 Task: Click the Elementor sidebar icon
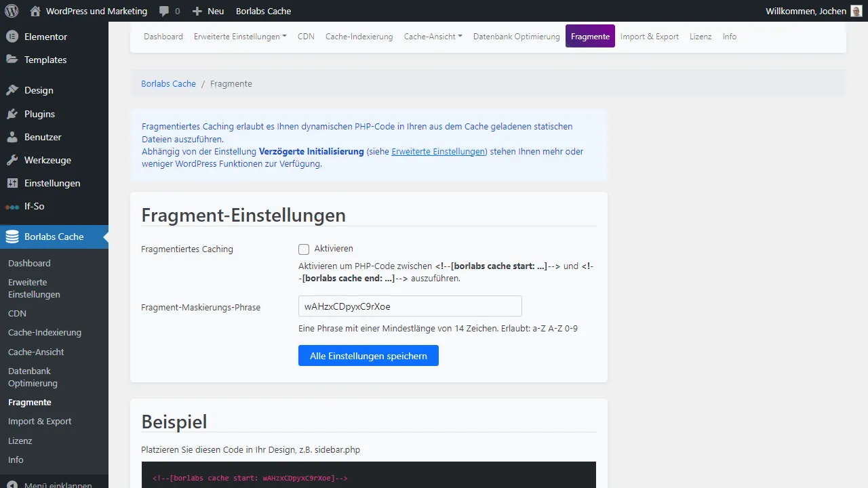tap(12, 37)
